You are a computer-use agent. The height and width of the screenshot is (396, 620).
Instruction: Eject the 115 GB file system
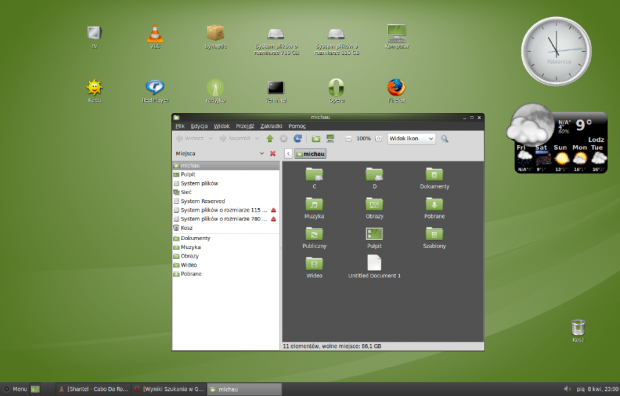click(273, 210)
